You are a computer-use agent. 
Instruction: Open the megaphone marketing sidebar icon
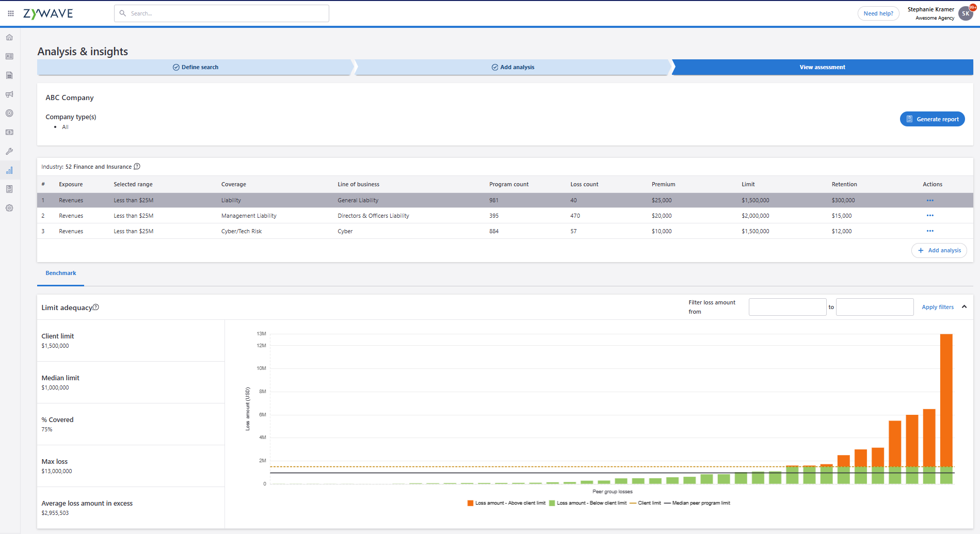(x=9, y=94)
